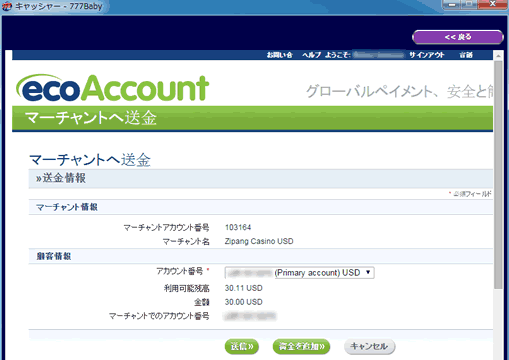
Task: Open the お問い合 contact link
Action: tap(279, 55)
